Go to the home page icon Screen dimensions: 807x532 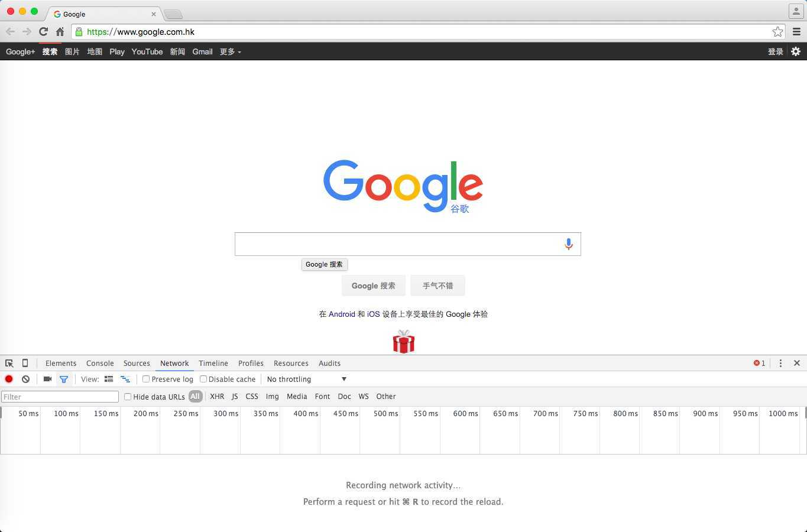(60, 32)
